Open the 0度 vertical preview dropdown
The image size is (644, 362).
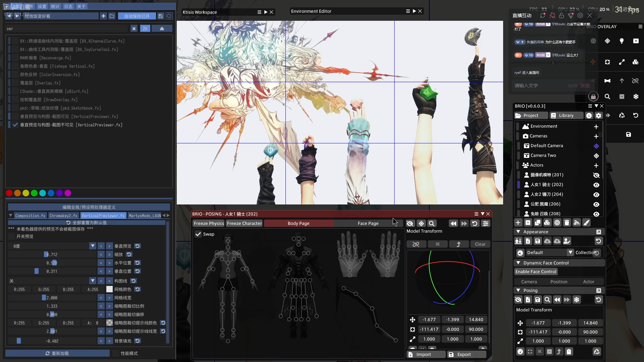93,246
